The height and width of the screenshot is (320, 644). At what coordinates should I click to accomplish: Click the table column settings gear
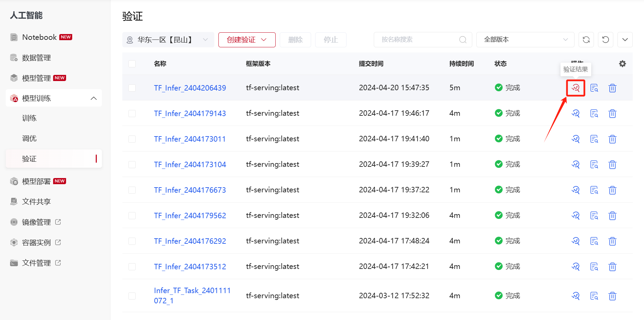(x=622, y=64)
